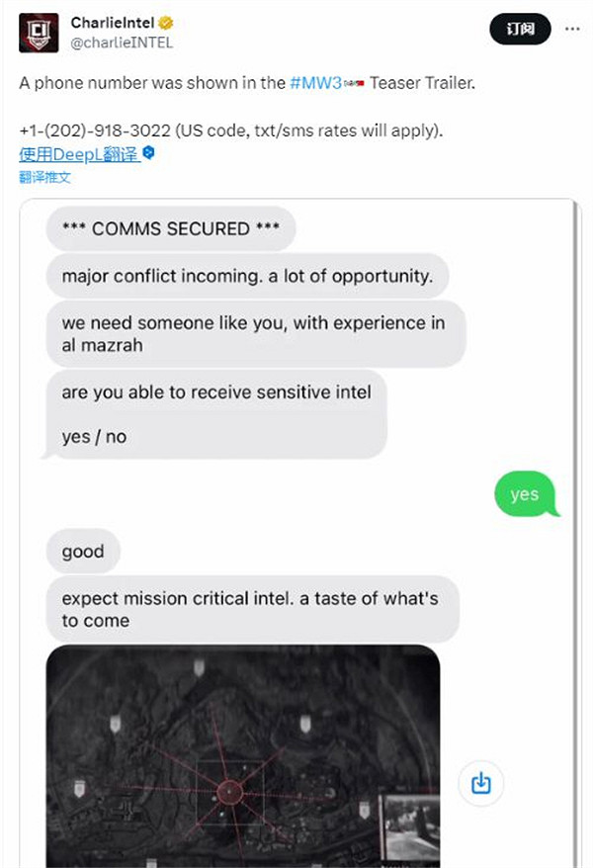Click the small photo inset on map corner
Viewport: 593px width, 868px height.
410,827
